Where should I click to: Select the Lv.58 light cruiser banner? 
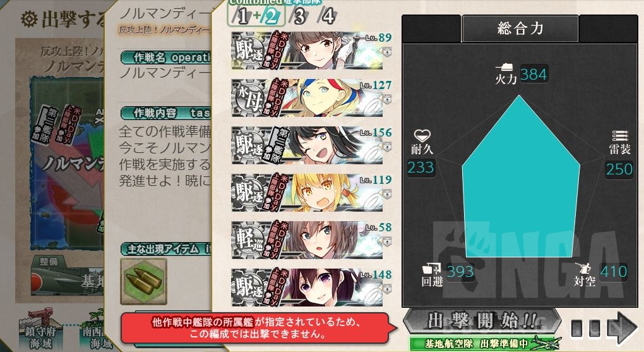point(307,240)
